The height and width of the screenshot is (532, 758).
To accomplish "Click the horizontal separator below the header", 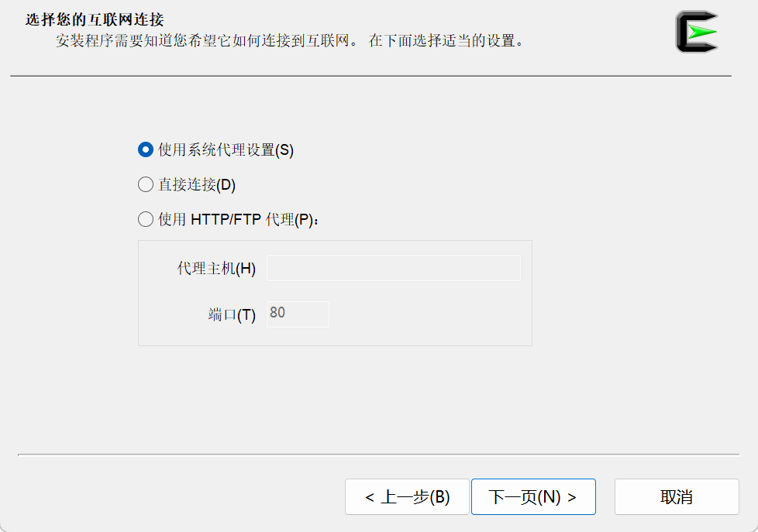I will [x=370, y=76].
